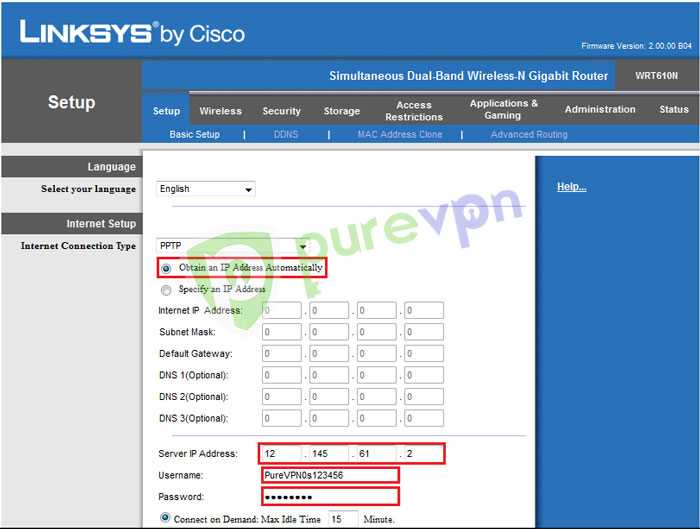This screenshot has height=529, width=700.
Task: Open the Wireless tab
Action: [221, 111]
